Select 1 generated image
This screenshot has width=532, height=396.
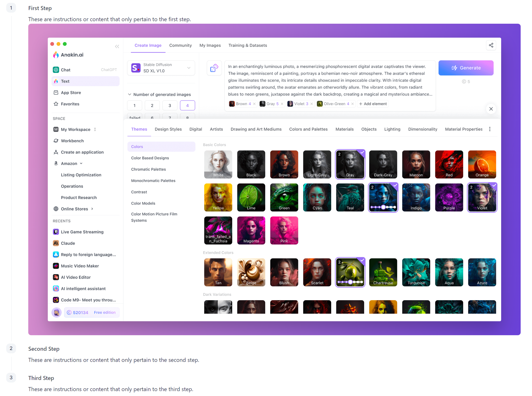(x=135, y=106)
